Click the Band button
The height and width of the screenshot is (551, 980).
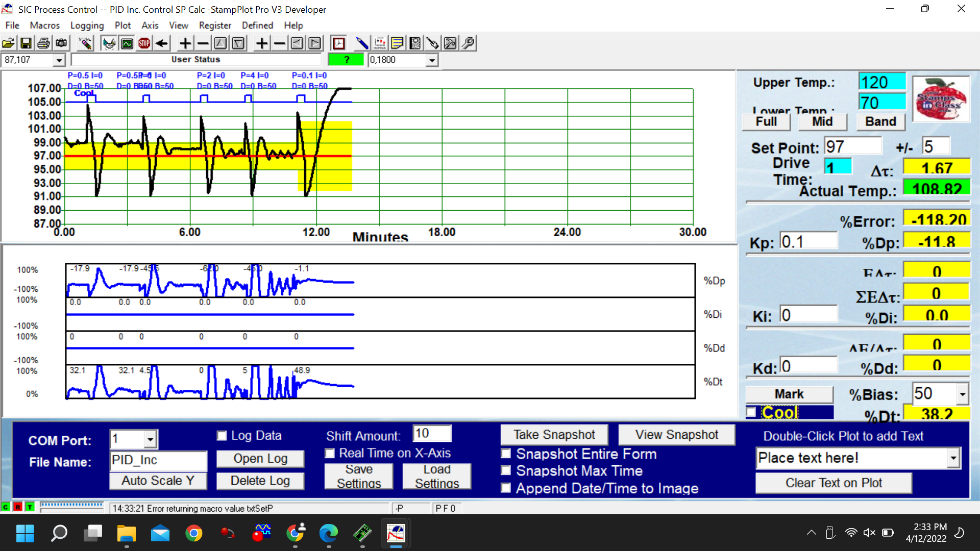(x=880, y=122)
